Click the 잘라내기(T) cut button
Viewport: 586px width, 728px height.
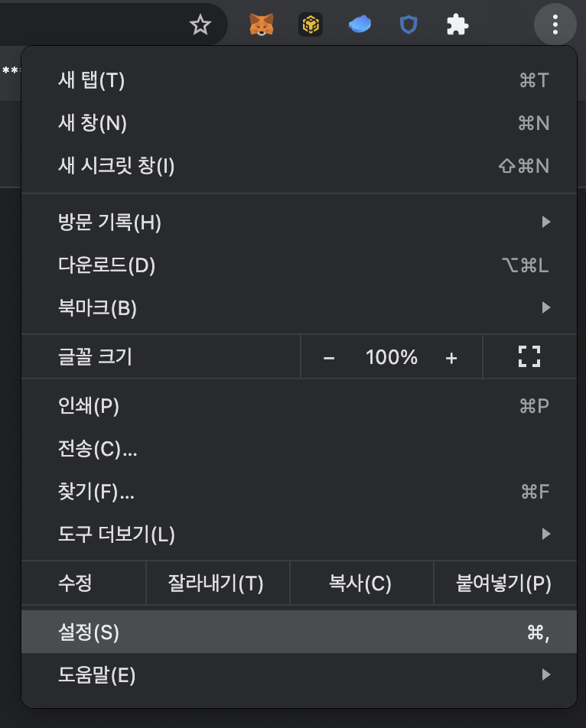(216, 583)
